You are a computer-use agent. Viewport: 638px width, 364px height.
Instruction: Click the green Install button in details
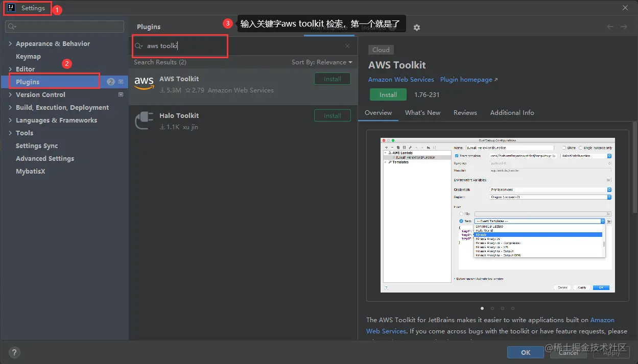[388, 94]
